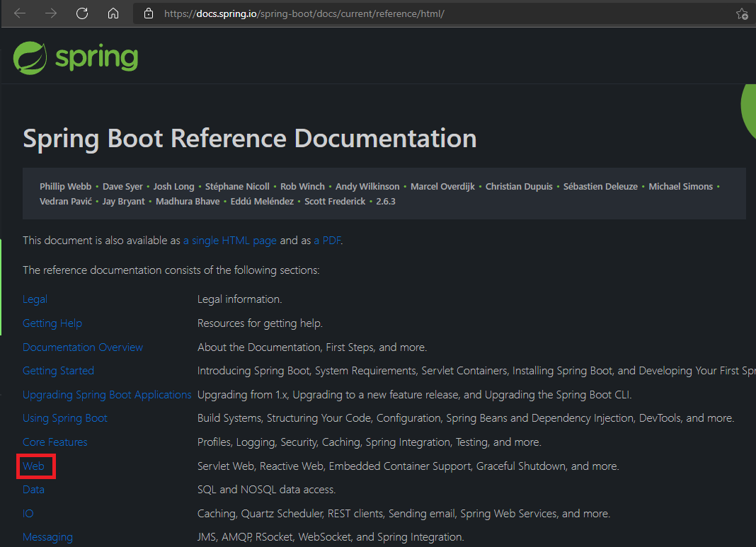This screenshot has width=756, height=547.
Task: Click the browser forward arrow
Action: click(51, 13)
